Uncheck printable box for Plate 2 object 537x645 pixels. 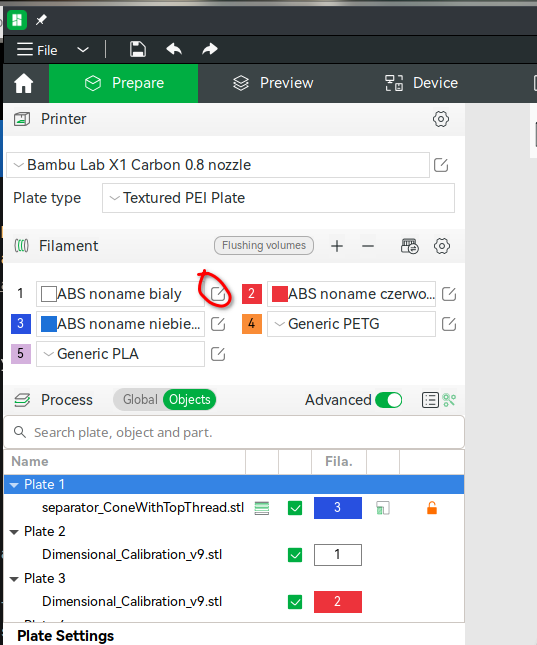(x=295, y=555)
